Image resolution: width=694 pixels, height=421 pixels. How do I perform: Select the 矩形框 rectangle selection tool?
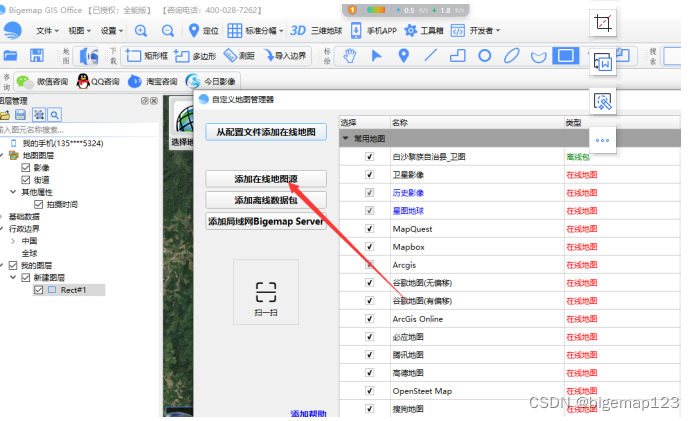(147, 56)
